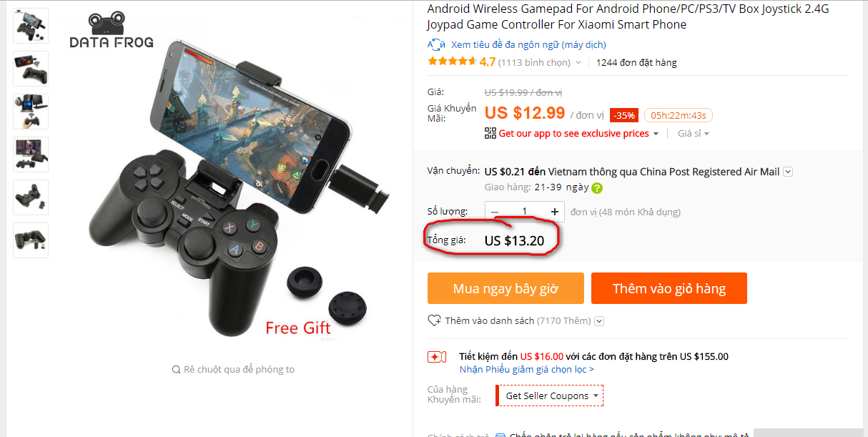Click the five-star rating icons
868x437 pixels.
coord(451,62)
